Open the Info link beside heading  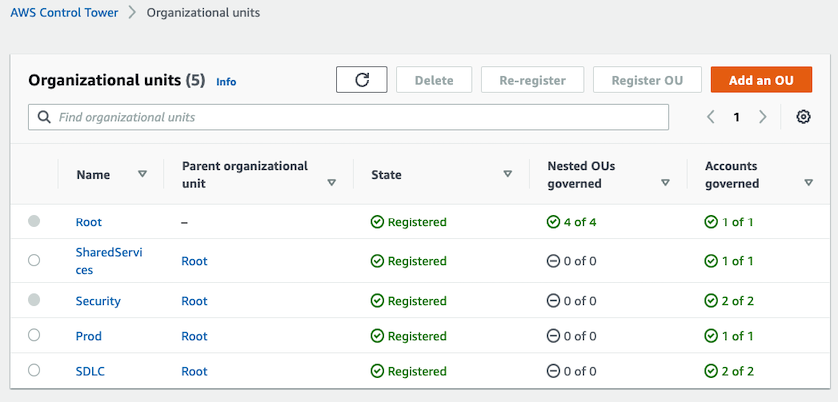226,82
